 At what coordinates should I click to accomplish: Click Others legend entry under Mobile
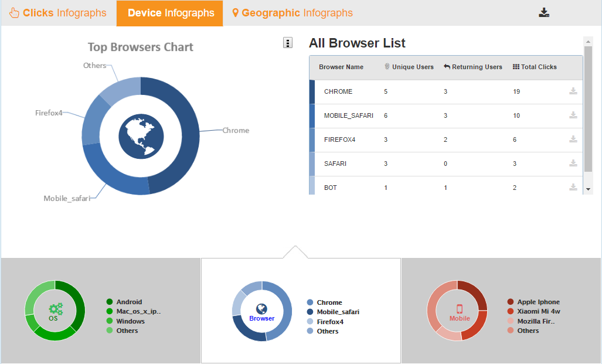(523, 331)
